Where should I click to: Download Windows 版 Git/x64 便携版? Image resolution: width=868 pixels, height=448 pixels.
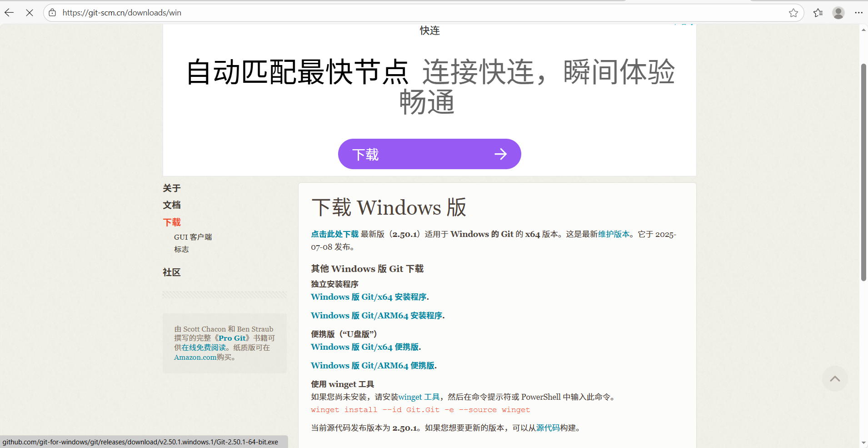coord(365,347)
